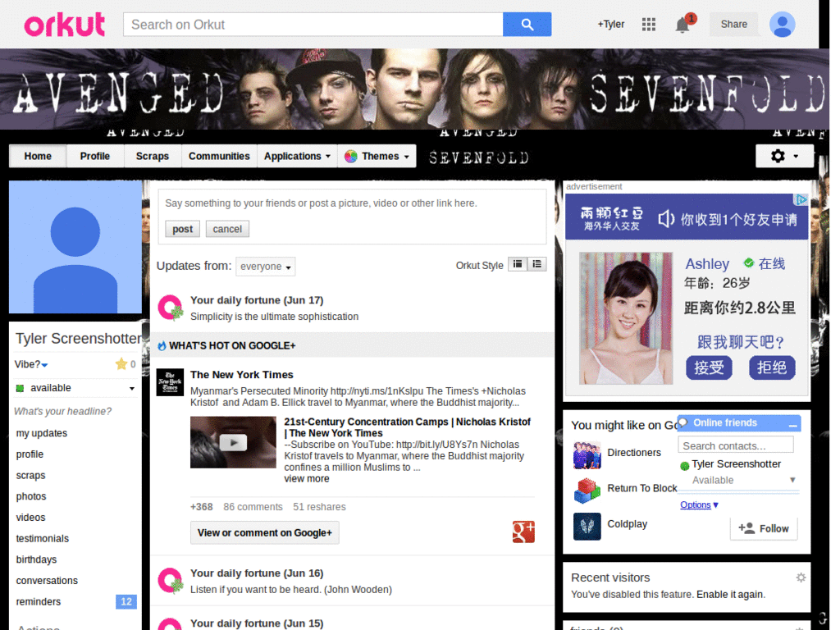Viewport: 840px width, 630px height.
Task: Play the Nicholas Kristof video thumbnail
Action: point(233,442)
